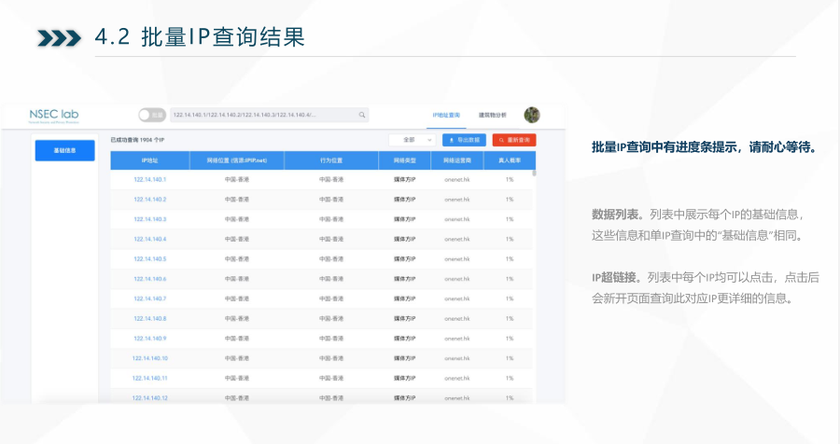This screenshot has height=444, width=840.
Task: Click the red 重新查询 button
Action: pos(514,140)
